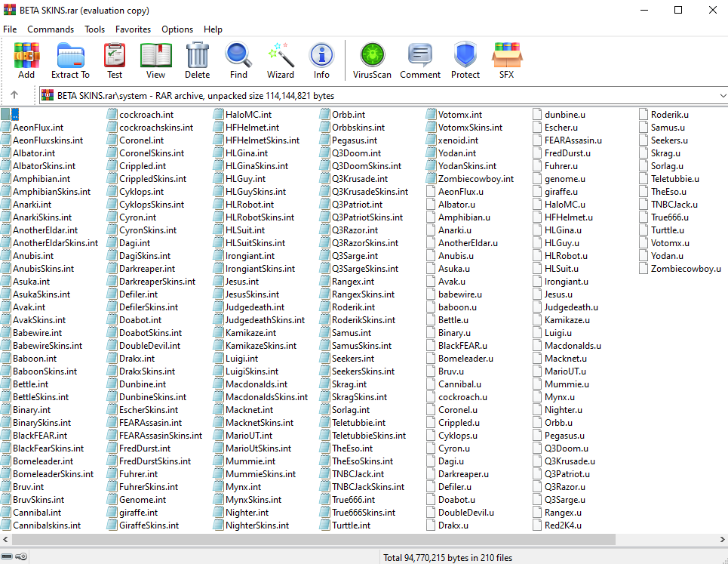Click the file icon beside HaloMC.int
The width and height of the screenshot is (728, 564).
click(x=218, y=114)
